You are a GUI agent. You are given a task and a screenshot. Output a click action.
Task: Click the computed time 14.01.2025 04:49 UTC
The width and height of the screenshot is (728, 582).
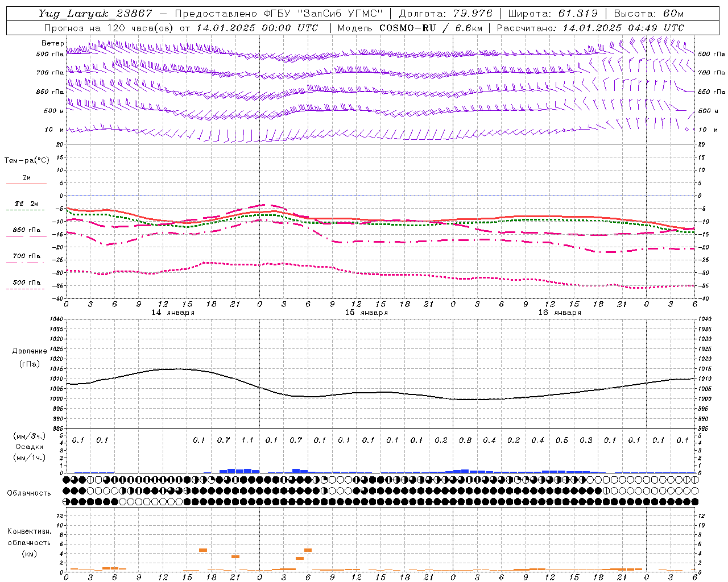pyautogui.click(x=623, y=28)
